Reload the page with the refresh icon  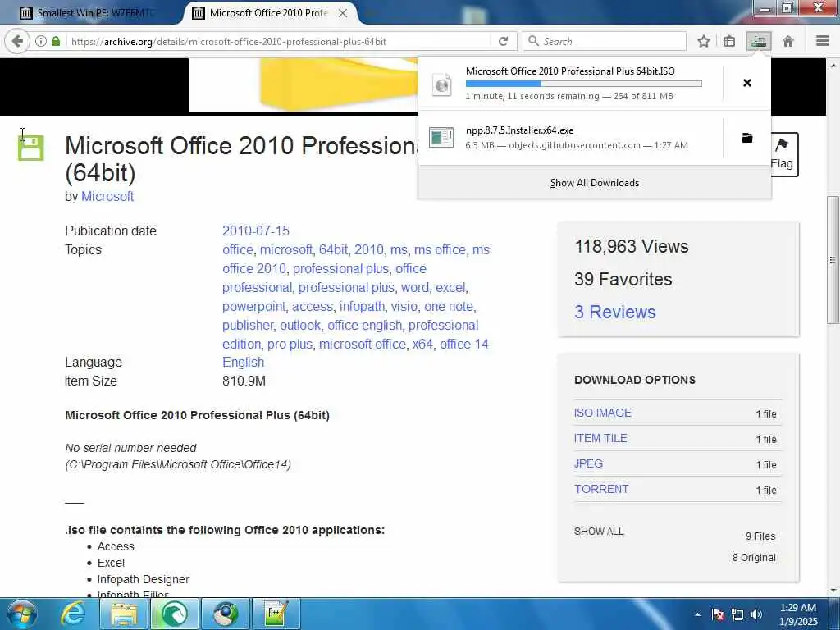pos(503,41)
